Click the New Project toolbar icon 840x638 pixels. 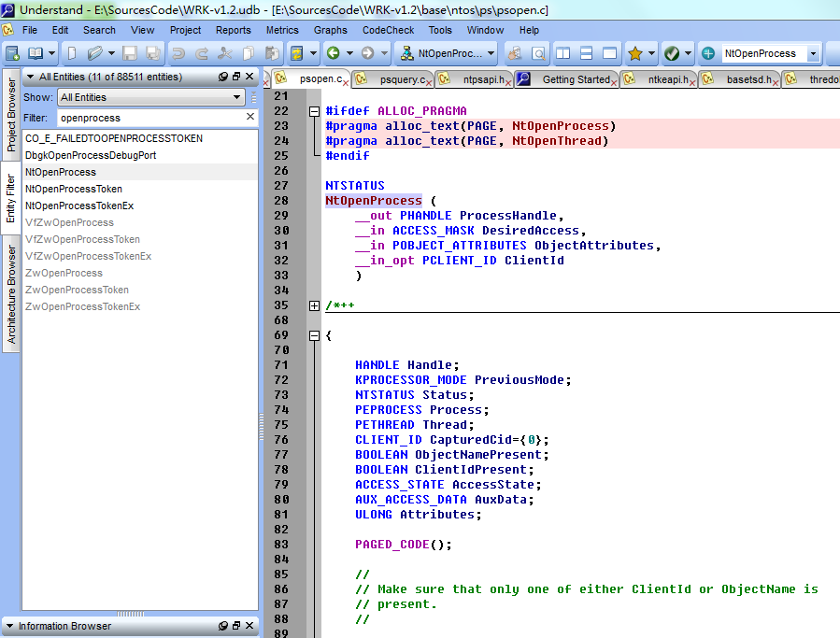tap(12, 53)
